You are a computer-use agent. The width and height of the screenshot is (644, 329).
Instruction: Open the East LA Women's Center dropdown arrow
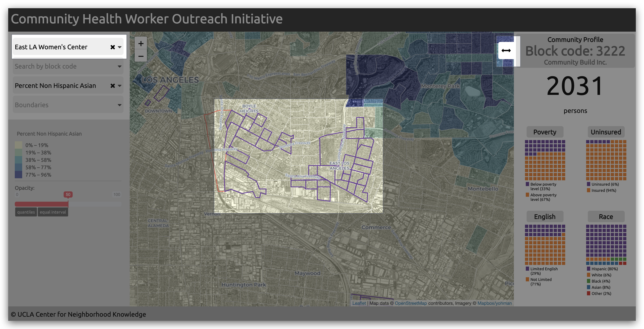120,47
